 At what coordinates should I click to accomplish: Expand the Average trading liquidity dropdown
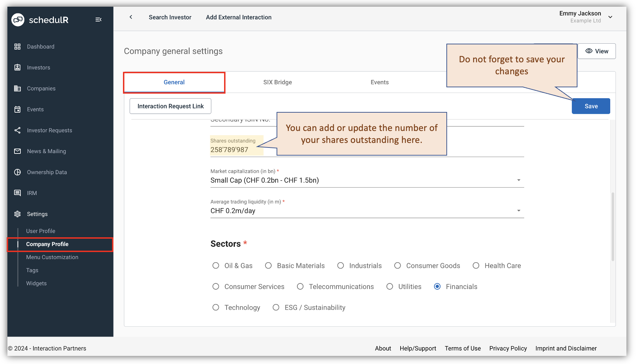click(519, 211)
